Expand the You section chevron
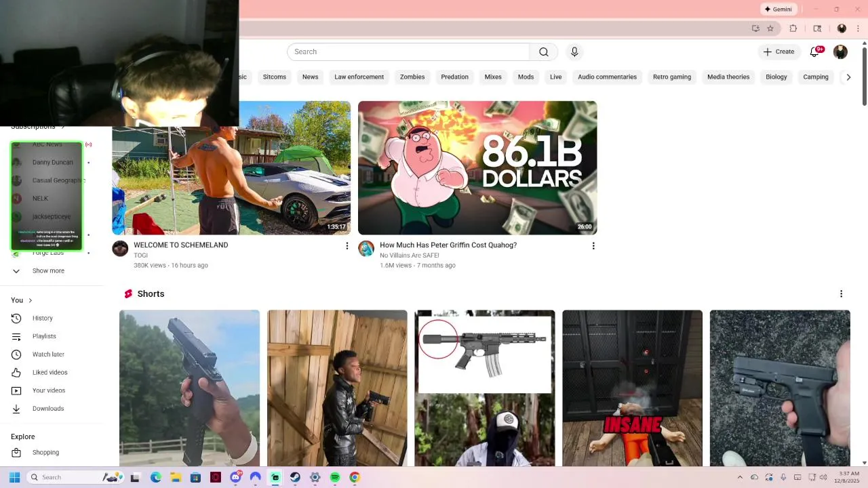The height and width of the screenshot is (488, 868). 30,300
